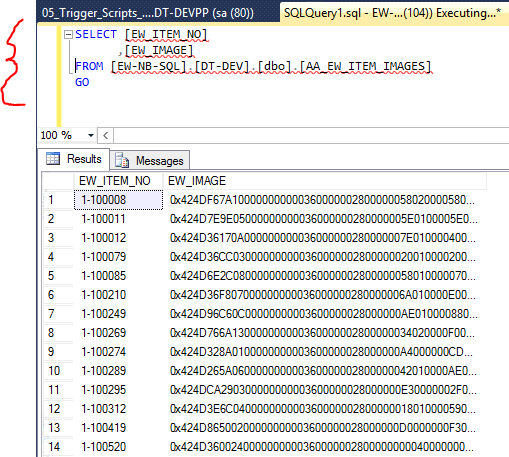Screen dimensions: 509x457
Task: Click image value starting 0x424D766A13
Action: [325, 333]
